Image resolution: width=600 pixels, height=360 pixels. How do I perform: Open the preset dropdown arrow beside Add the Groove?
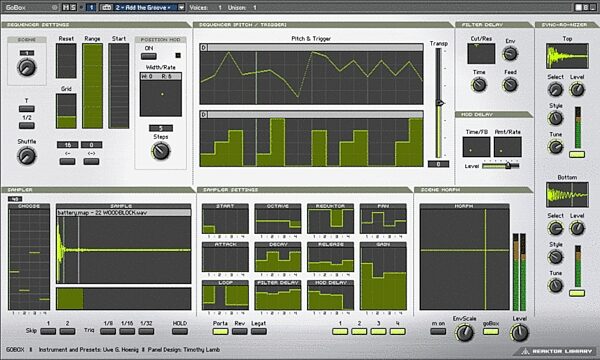coord(181,7)
